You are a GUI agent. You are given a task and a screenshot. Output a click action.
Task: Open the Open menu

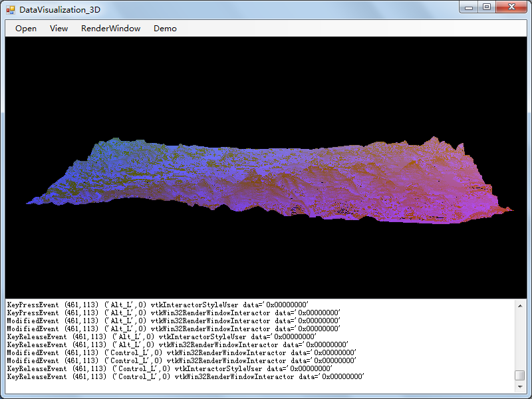26,29
